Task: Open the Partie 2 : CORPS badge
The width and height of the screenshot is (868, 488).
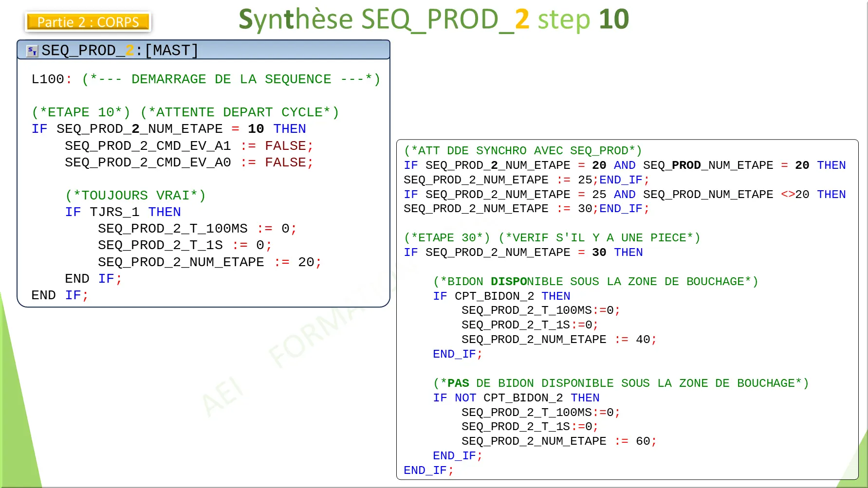Action: [88, 22]
